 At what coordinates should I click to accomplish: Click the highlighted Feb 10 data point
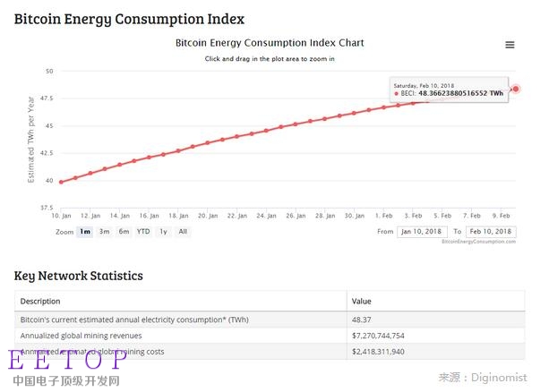click(x=516, y=89)
